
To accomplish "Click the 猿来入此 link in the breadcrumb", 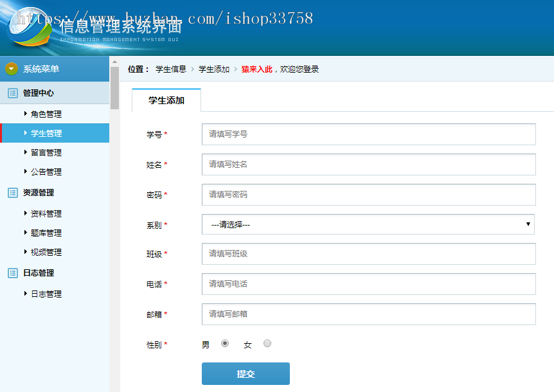I will 255,68.
